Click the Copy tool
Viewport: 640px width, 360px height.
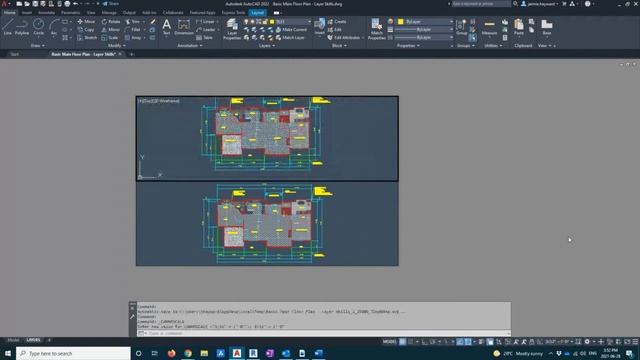86,29
